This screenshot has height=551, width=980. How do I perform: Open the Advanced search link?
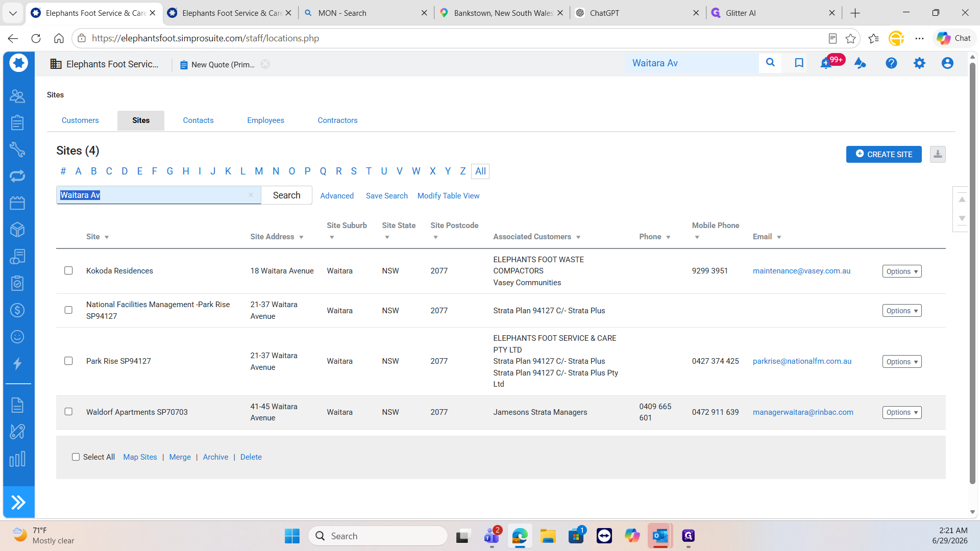click(337, 196)
